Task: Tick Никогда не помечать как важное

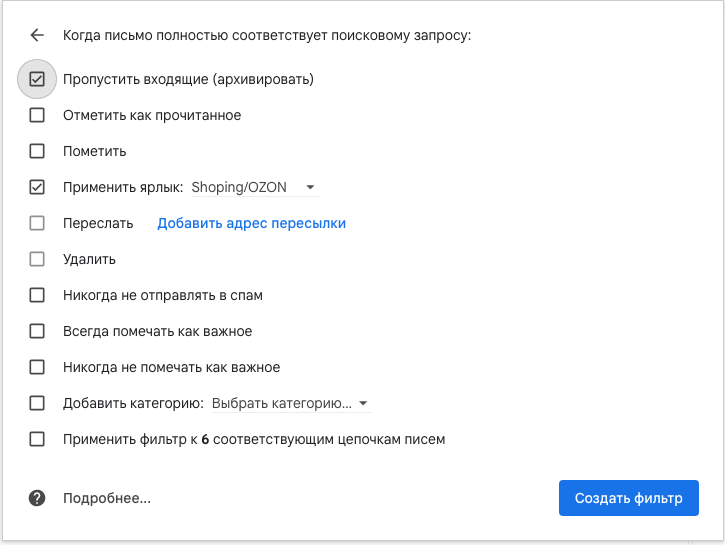Action: coord(37,367)
